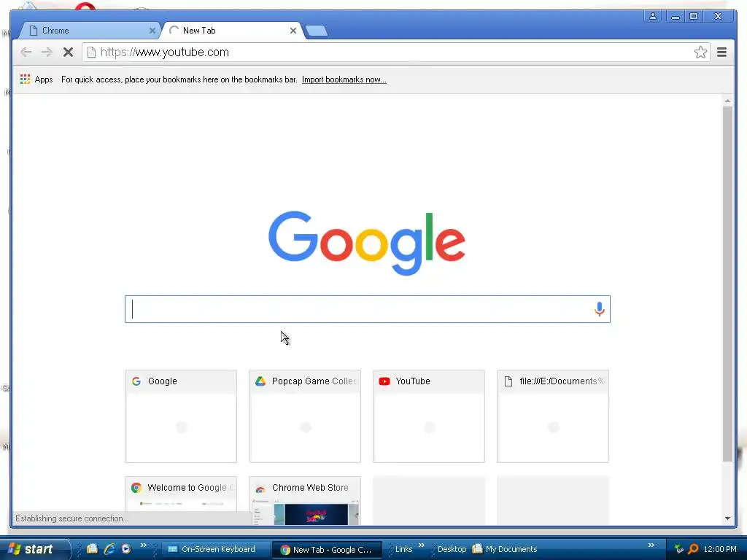Viewport: 747px width, 560px height.
Task: Click Import bookmarks now link
Action: tap(344, 79)
